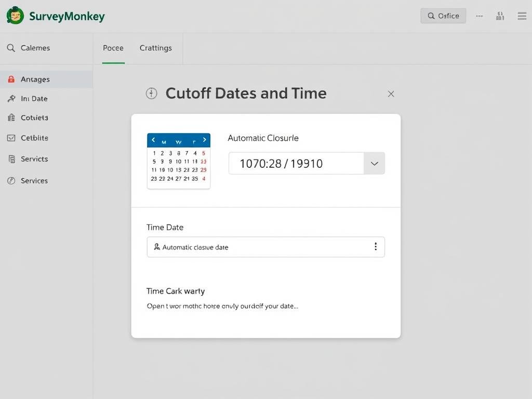Open the Automatic Closurle time dropdown

[374, 163]
